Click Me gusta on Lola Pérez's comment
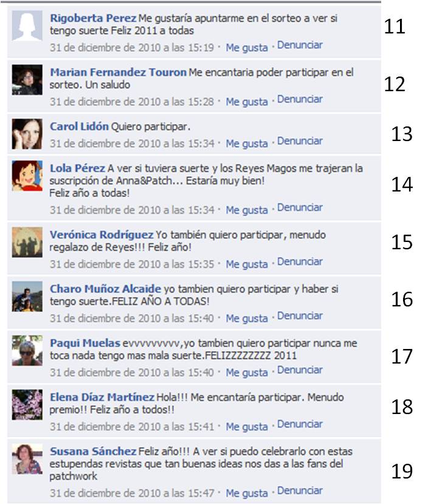This screenshot has height=504, width=431. pos(247,210)
